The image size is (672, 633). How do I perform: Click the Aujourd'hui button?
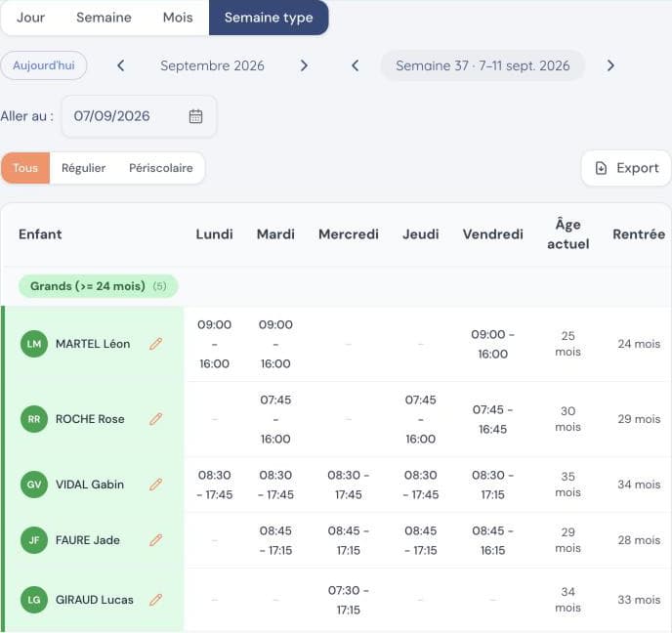[x=44, y=65]
